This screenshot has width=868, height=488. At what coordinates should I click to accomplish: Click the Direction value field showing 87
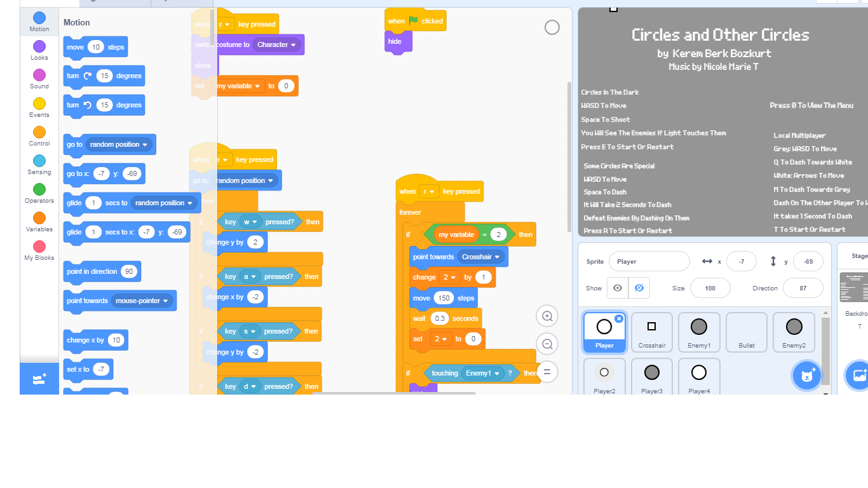pyautogui.click(x=803, y=288)
